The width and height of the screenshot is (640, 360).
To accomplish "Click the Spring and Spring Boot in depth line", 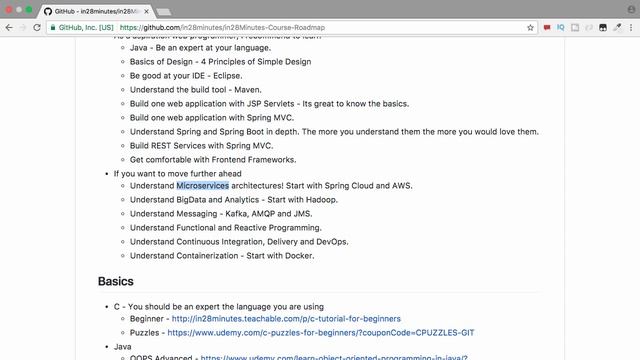I will click(334, 132).
